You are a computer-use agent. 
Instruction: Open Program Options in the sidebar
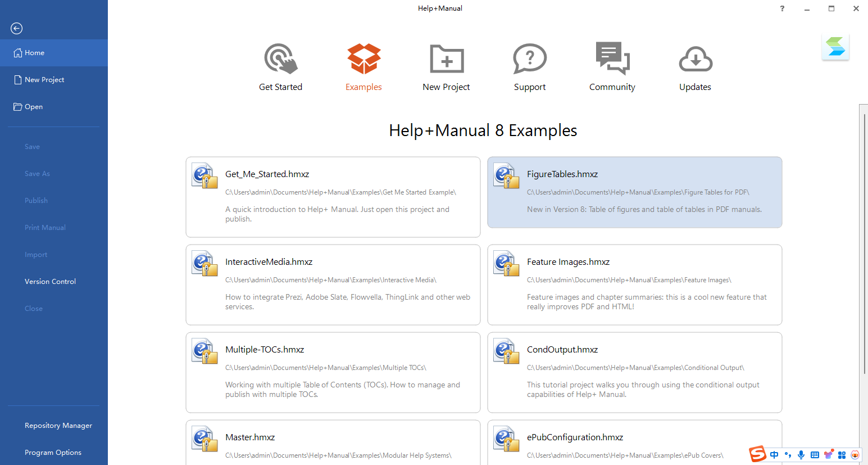coord(54,453)
